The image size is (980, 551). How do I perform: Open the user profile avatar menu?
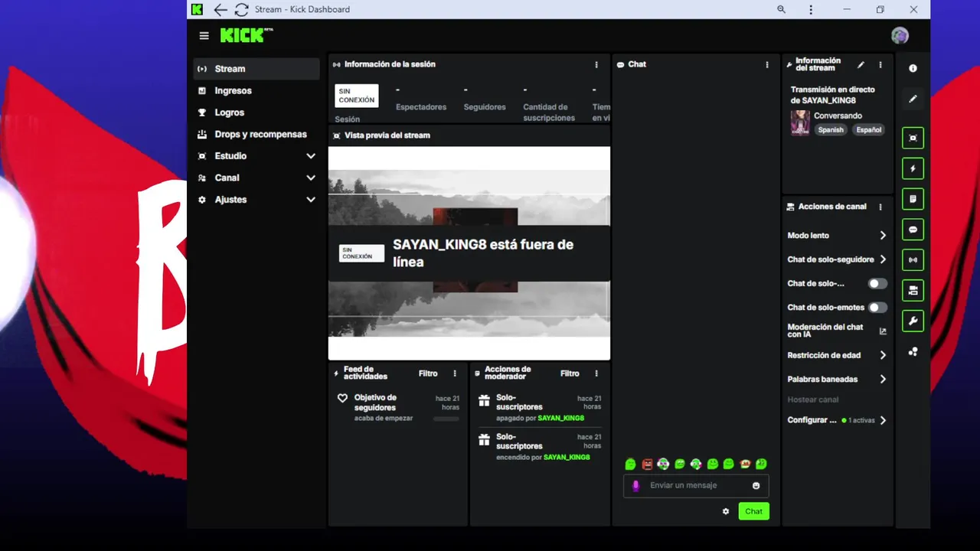point(900,35)
